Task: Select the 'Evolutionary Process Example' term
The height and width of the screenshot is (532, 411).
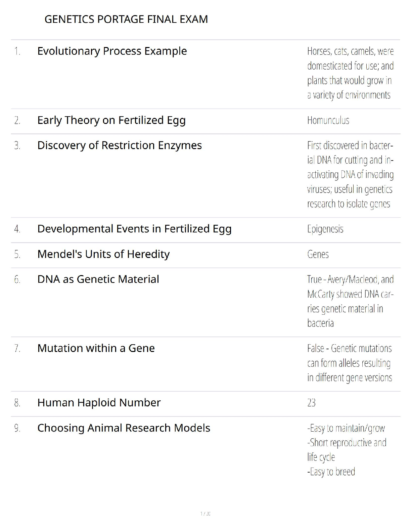Action: tap(112, 51)
